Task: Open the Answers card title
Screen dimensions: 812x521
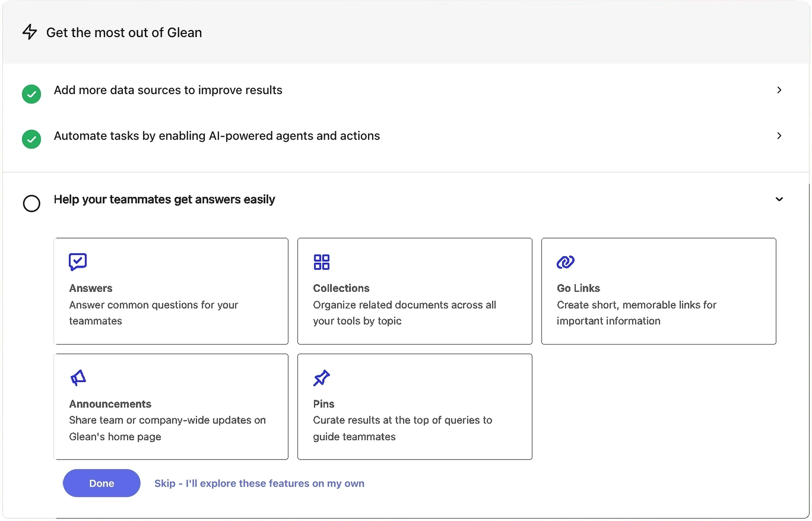Action: (91, 288)
